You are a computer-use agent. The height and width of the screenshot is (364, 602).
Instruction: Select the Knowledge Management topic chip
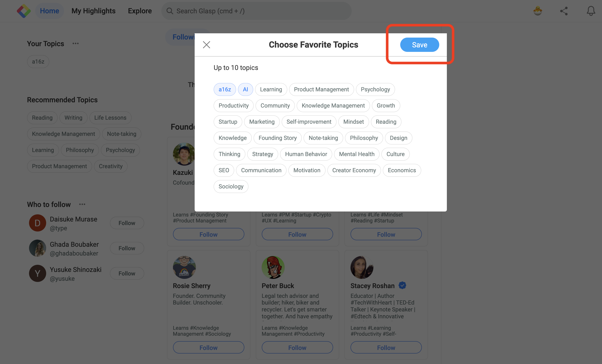click(333, 106)
